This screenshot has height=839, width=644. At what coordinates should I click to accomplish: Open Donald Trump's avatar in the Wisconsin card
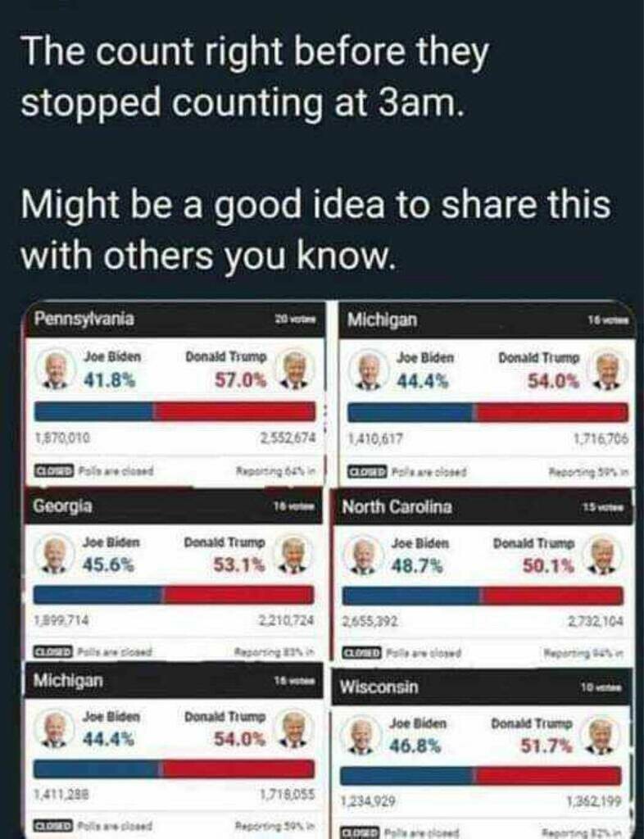(601, 736)
